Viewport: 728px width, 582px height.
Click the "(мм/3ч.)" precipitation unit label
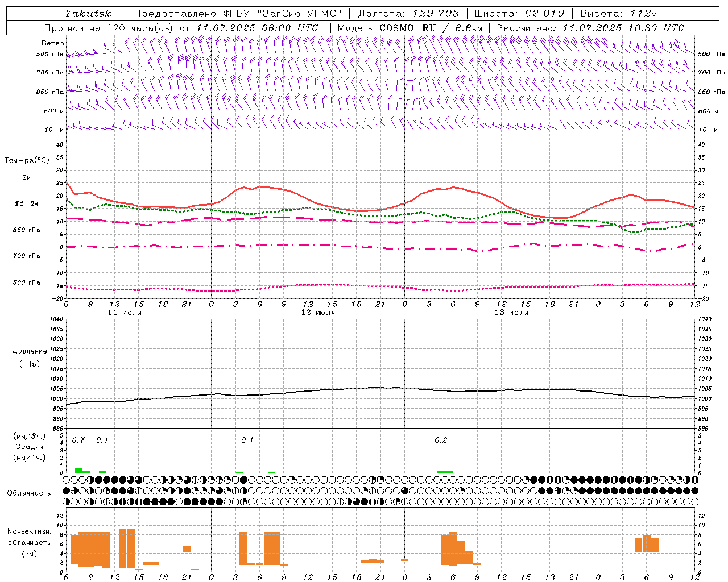(30, 436)
